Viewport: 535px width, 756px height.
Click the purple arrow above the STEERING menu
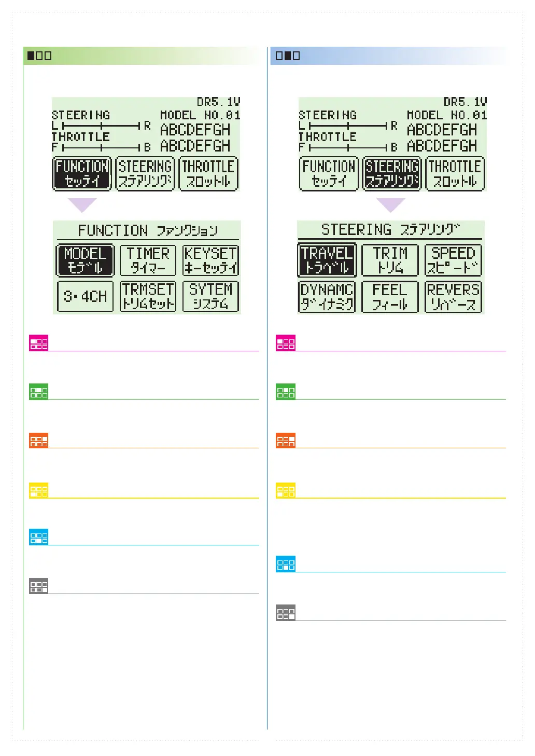pyautogui.click(x=390, y=204)
